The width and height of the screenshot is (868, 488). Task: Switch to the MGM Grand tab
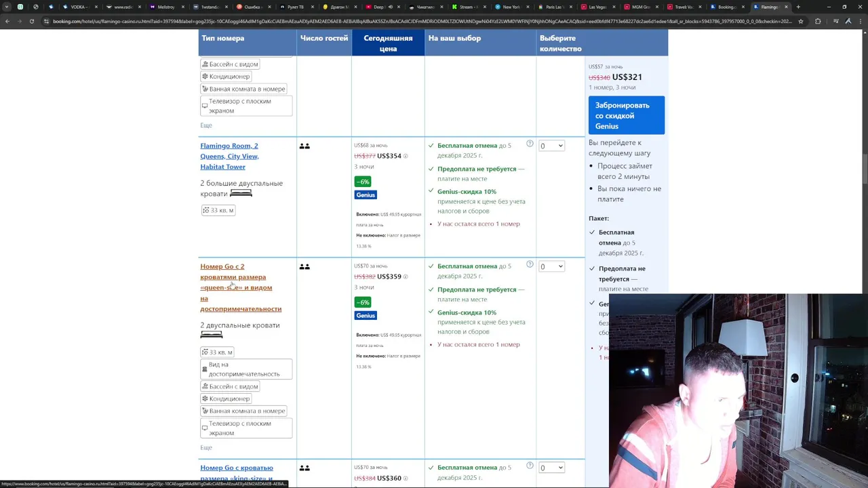coord(640,7)
